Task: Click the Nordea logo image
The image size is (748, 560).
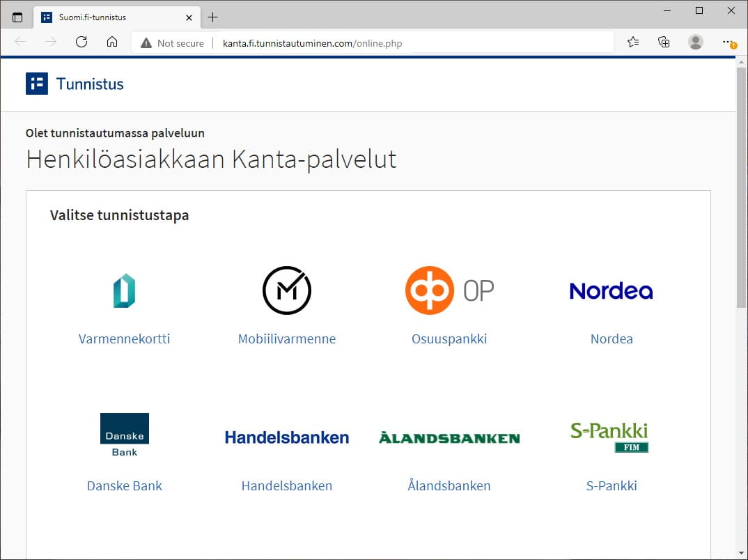Action: tap(611, 290)
